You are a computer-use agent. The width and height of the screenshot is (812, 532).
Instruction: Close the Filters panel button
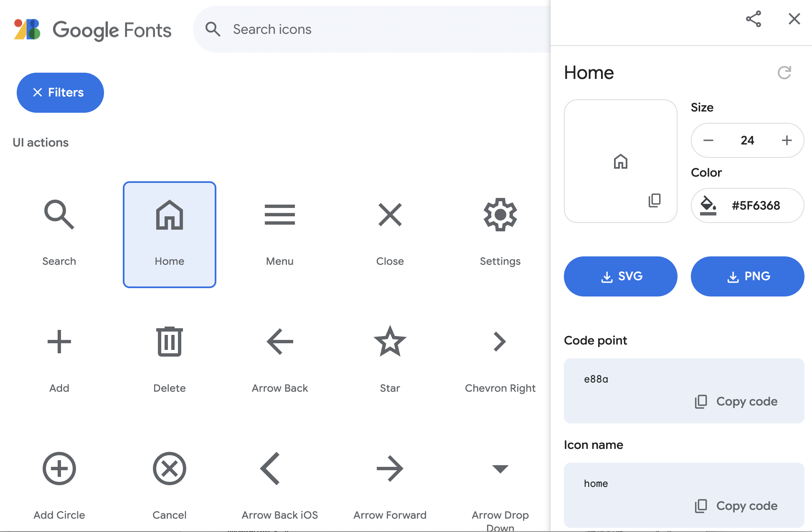[60, 93]
